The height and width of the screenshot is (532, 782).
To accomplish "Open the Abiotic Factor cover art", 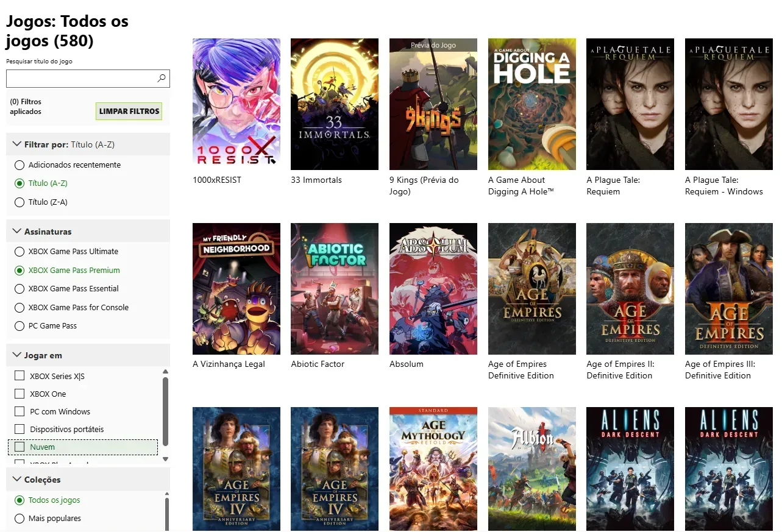I will (x=335, y=289).
